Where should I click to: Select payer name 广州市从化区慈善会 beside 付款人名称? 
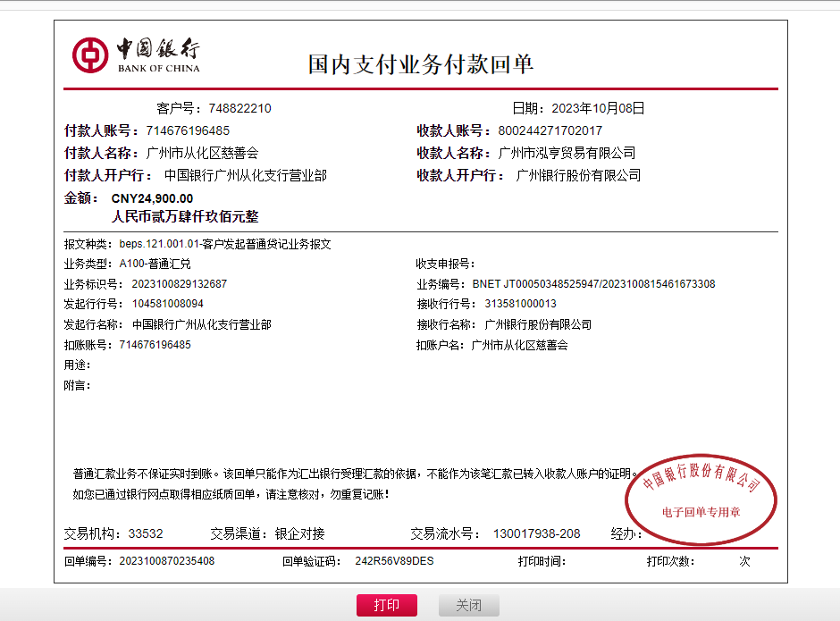coord(202,154)
